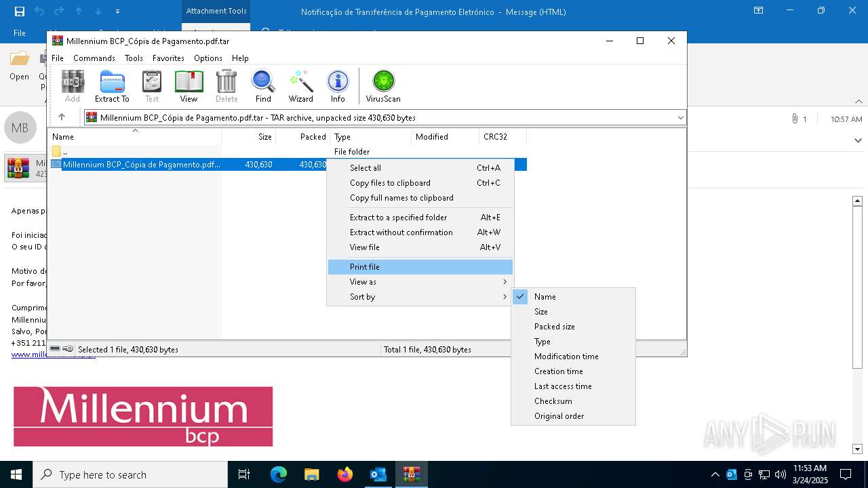Open the Outlook File tab
This screenshot has height=488, width=868.
coord(20,33)
